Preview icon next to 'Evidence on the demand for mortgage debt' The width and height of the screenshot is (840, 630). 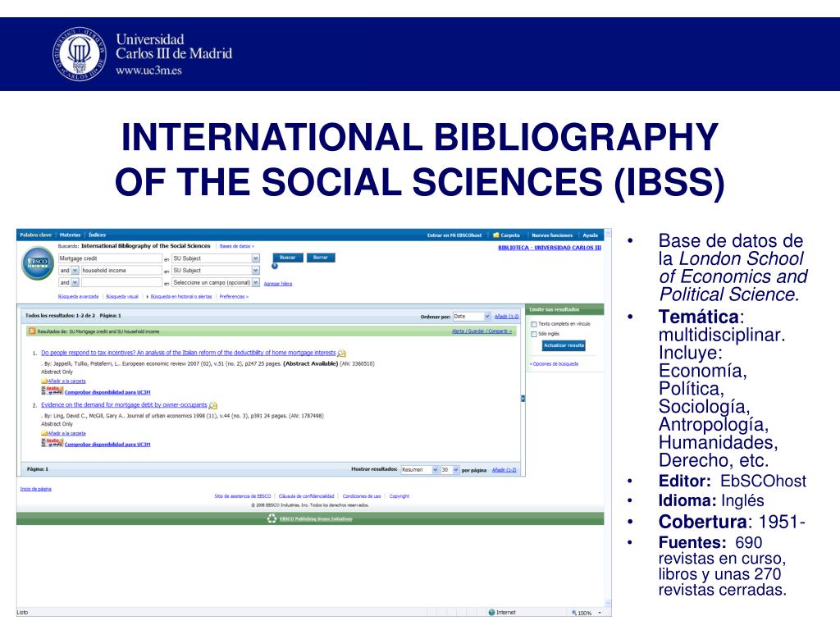click(212, 405)
